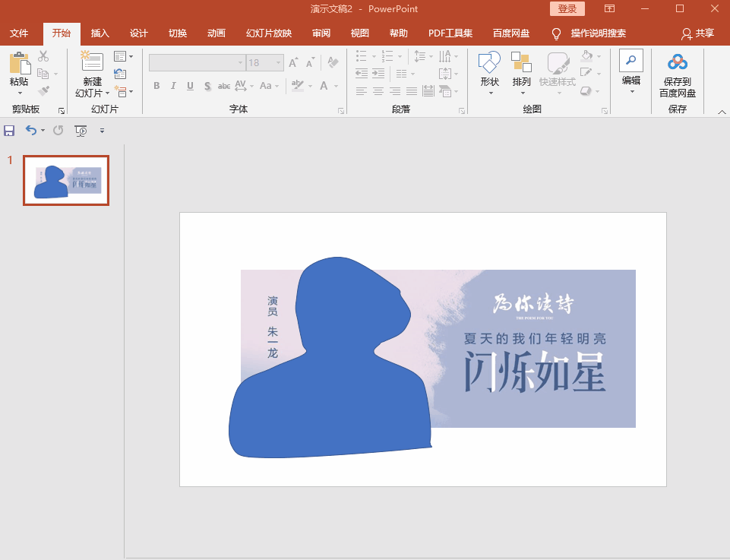Viewport: 730px width, 560px height.
Task: Click the Increase Font Size icon
Action: [x=293, y=63]
